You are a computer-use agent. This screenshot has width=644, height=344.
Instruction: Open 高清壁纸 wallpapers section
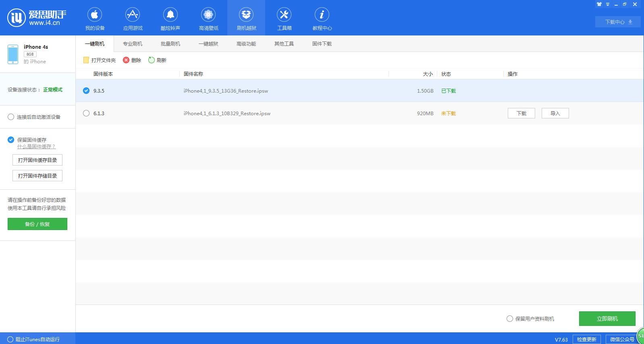point(208,15)
